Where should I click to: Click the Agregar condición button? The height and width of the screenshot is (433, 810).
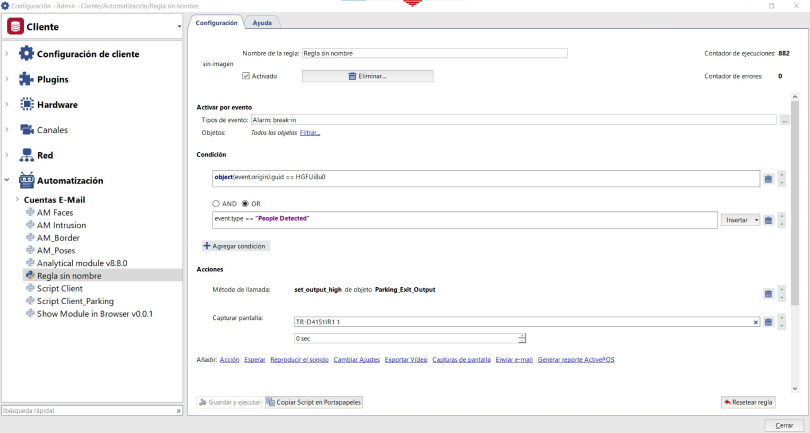[236, 245]
